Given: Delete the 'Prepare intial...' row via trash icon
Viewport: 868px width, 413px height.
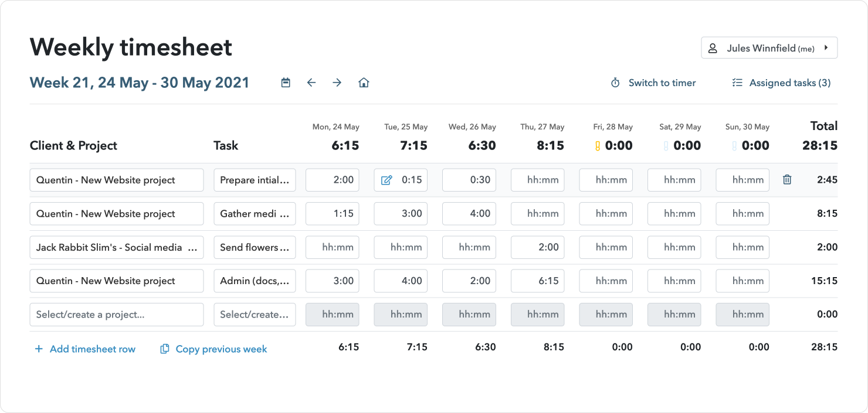Looking at the screenshot, I should (786, 180).
